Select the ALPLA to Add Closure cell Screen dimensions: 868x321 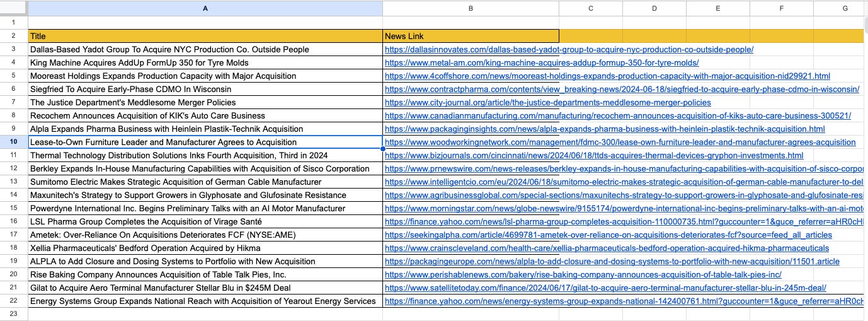[x=205, y=261]
